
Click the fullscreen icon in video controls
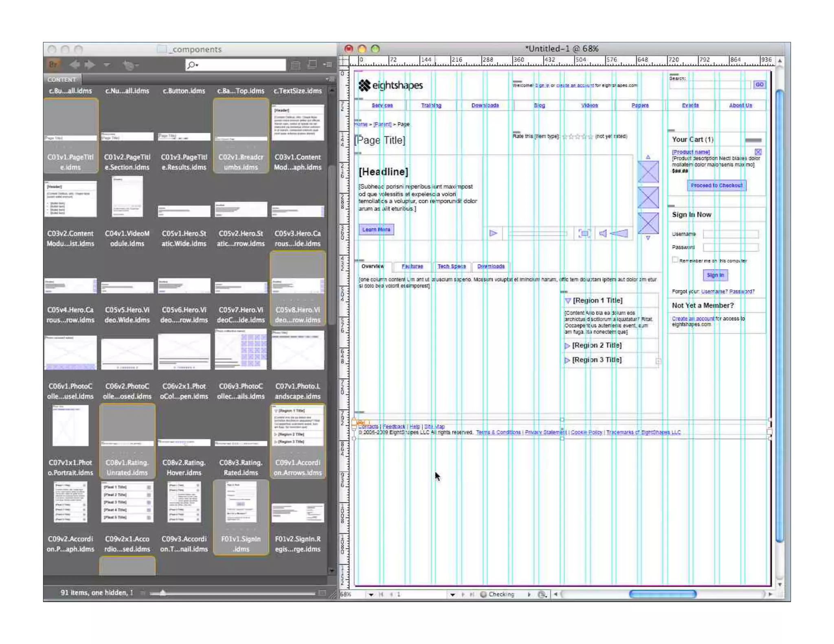click(x=584, y=233)
